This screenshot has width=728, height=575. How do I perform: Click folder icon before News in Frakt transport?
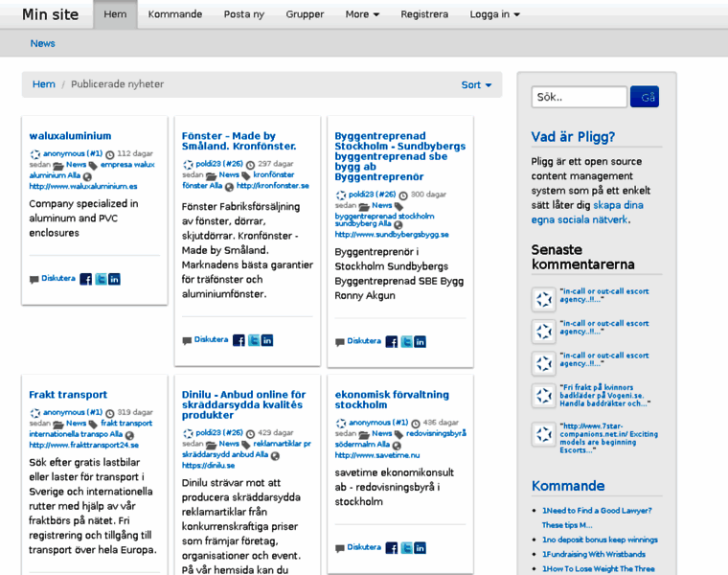[x=58, y=425]
